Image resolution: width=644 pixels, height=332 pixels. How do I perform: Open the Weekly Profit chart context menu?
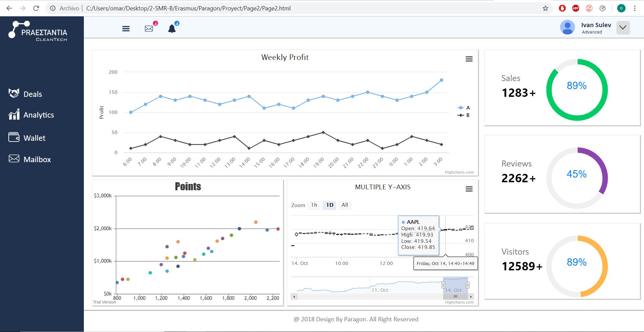[469, 59]
